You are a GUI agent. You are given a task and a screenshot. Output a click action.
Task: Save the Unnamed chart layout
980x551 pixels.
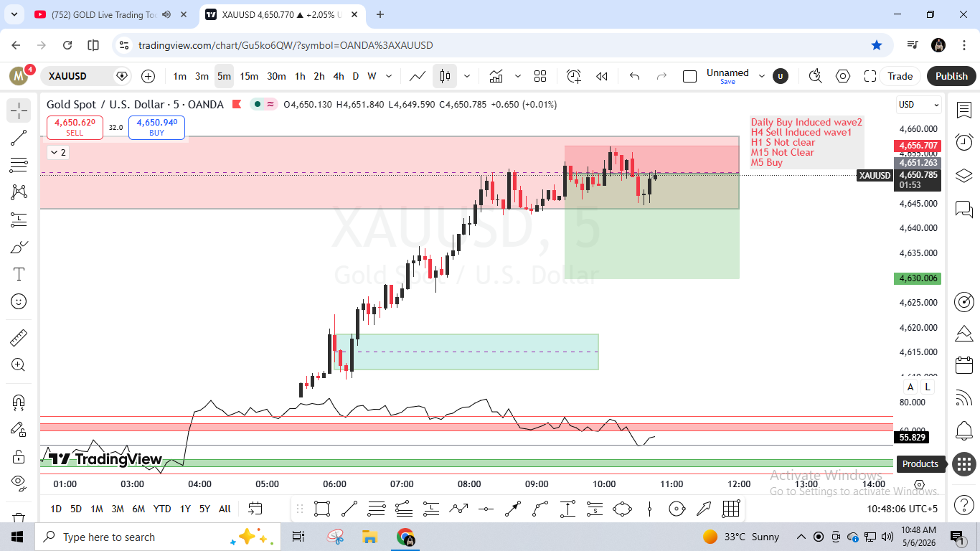coord(727,82)
